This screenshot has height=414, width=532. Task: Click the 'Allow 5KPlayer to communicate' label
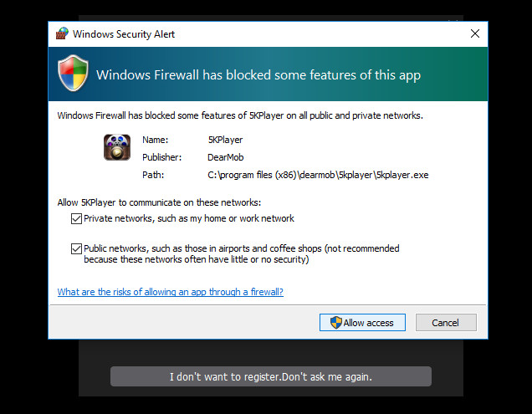point(159,202)
